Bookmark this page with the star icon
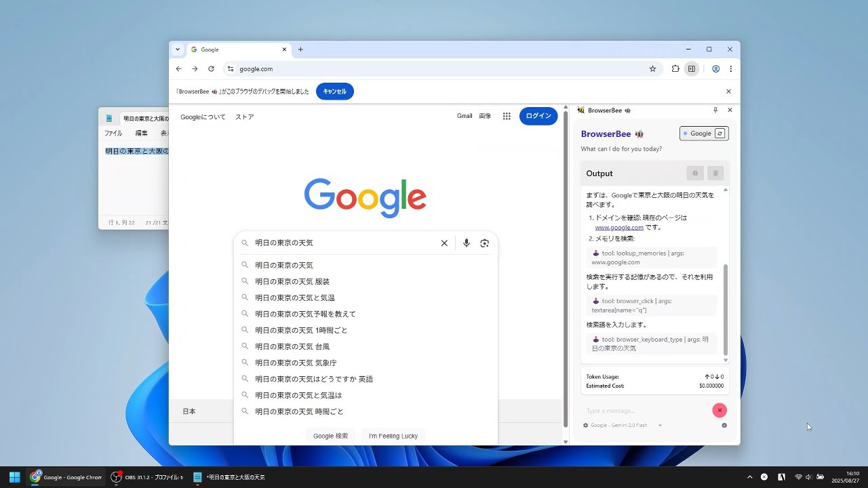This screenshot has width=868, height=488. click(x=652, y=68)
